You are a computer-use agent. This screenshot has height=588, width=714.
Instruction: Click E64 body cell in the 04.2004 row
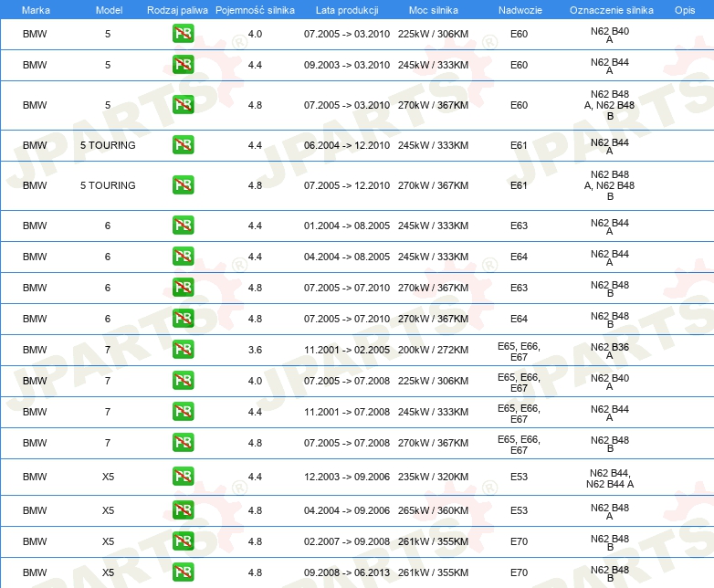(x=519, y=257)
